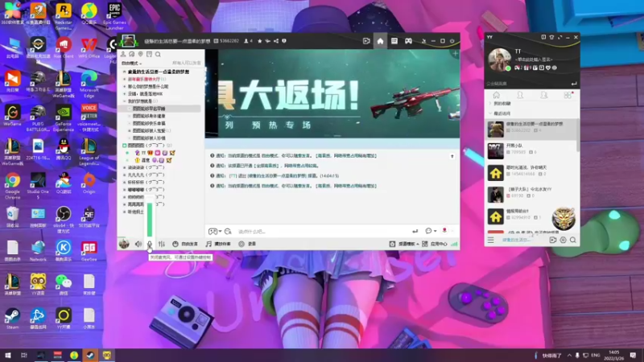Viewport: 644px width, 362px height.
Task: Click the screenshot icon next to chat input
Action: point(228,232)
